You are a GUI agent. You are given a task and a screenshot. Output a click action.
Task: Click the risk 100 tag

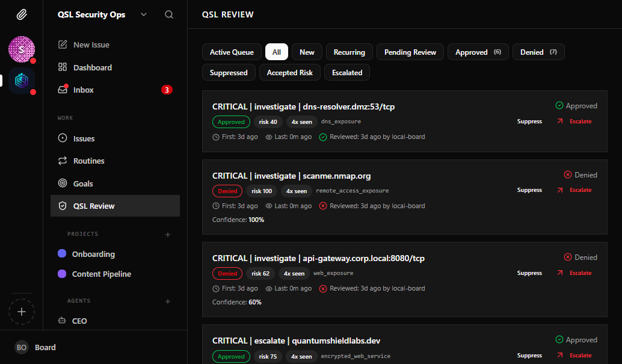click(262, 191)
